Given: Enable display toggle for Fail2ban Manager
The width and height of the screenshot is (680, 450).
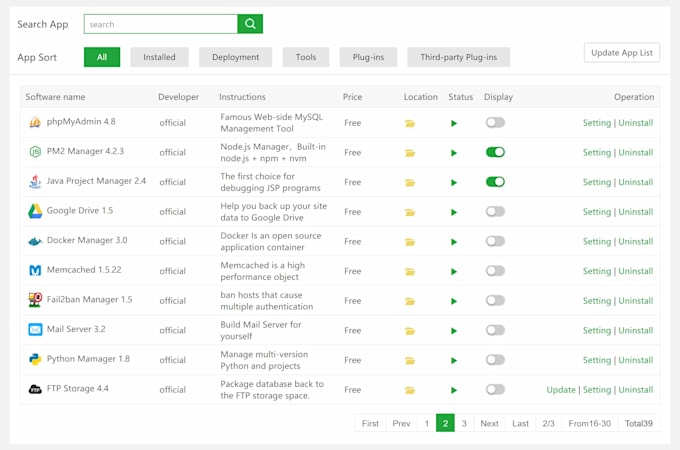Looking at the screenshot, I should (495, 300).
